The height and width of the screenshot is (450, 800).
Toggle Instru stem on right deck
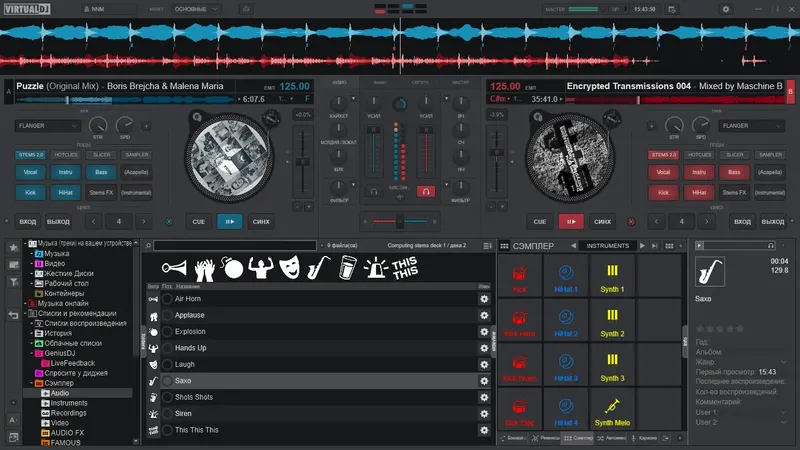tap(699, 172)
